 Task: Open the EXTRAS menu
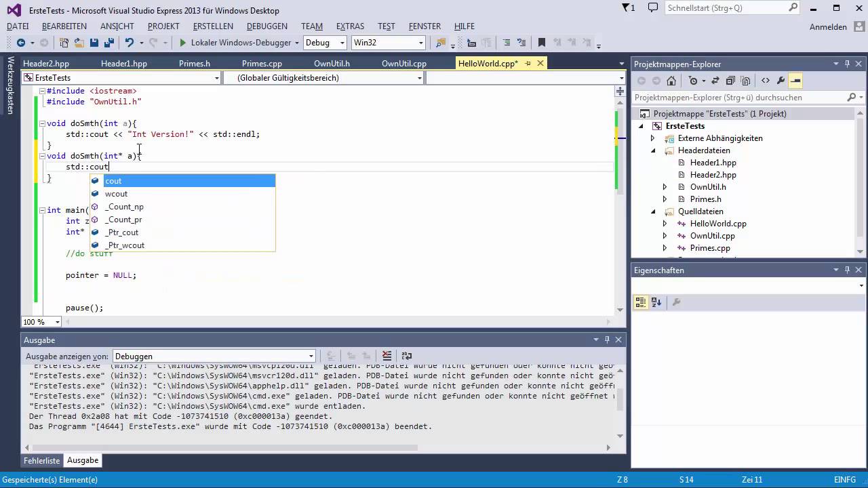pos(350,26)
